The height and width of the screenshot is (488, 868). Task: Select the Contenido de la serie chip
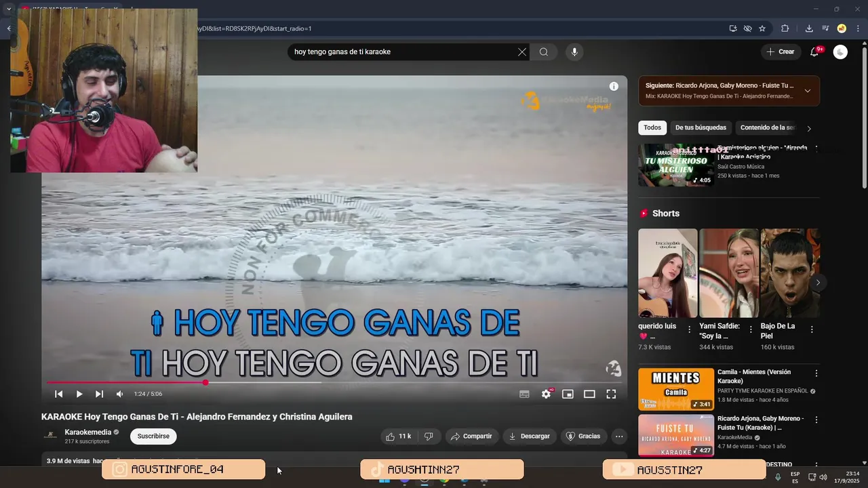tap(767, 127)
